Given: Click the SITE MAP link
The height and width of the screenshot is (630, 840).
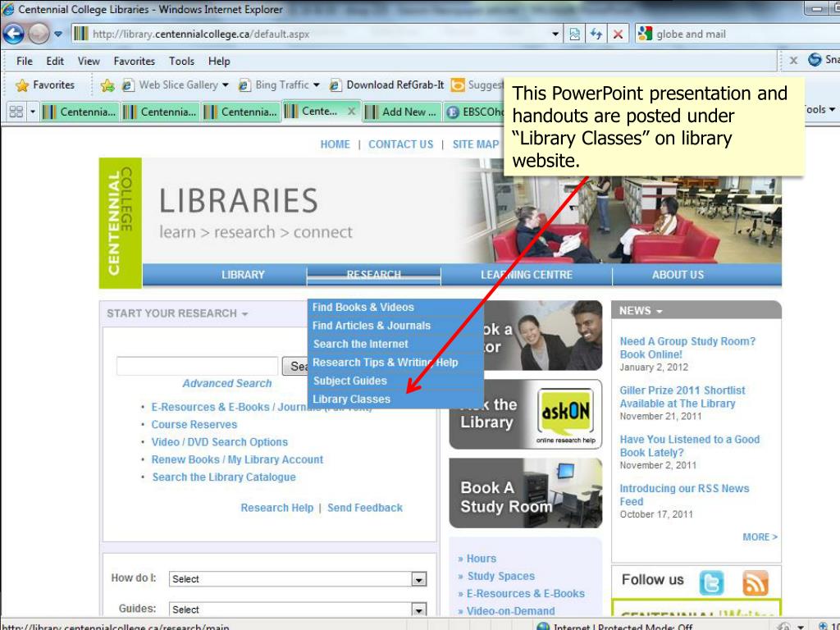Looking at the screenshot, I should (x=476, y=144).
